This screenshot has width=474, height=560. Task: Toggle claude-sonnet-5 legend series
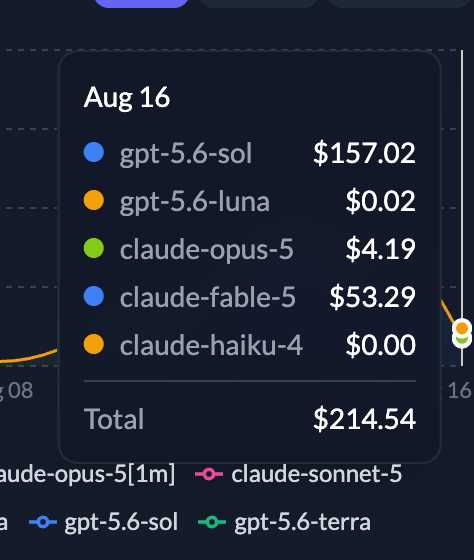tap(299, 474)
